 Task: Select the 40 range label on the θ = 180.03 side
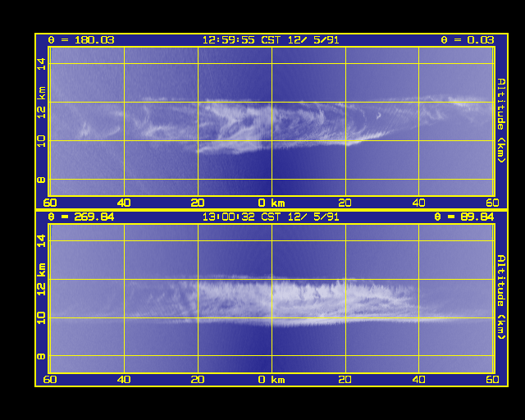[124, 203]
